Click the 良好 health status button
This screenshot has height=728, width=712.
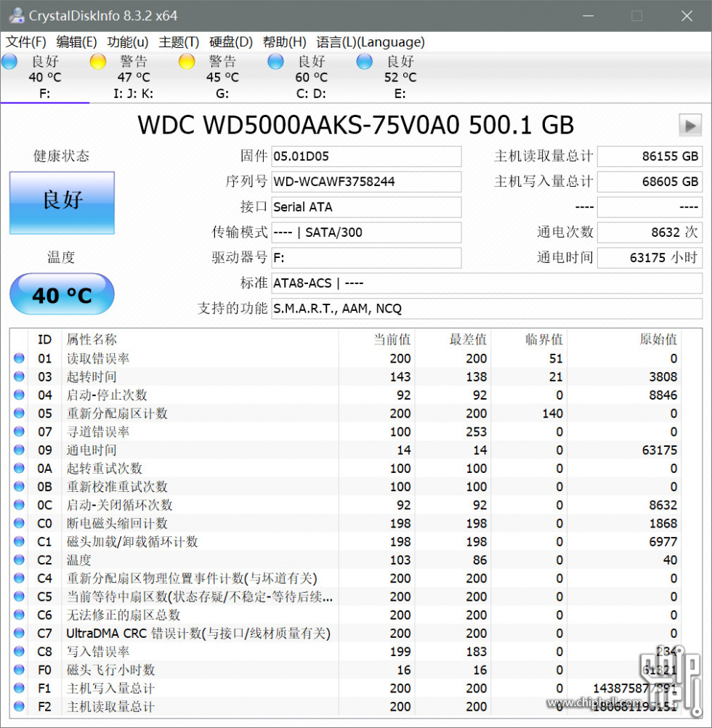(62, 203)
